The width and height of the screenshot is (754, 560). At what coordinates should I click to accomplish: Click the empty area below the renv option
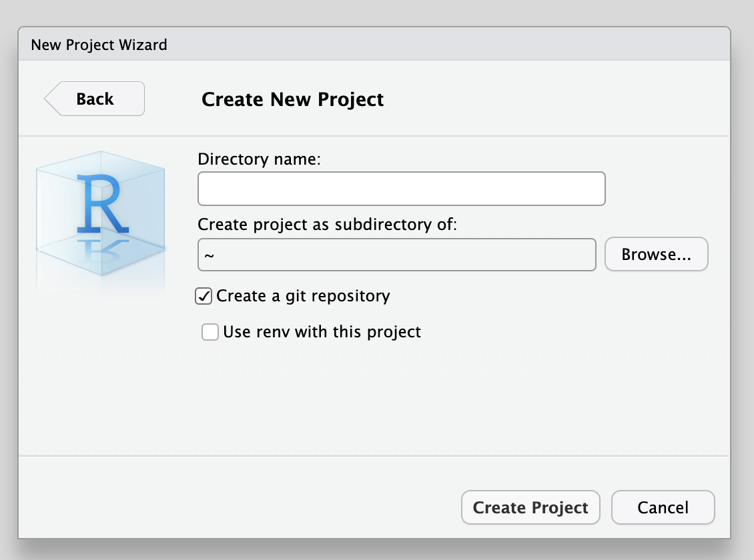(x=400, y=400)
